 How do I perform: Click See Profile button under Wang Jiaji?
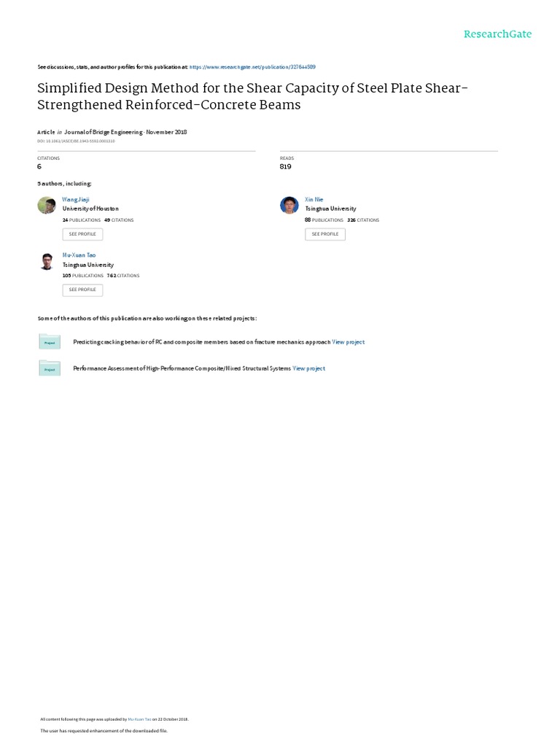coord(82,234)
